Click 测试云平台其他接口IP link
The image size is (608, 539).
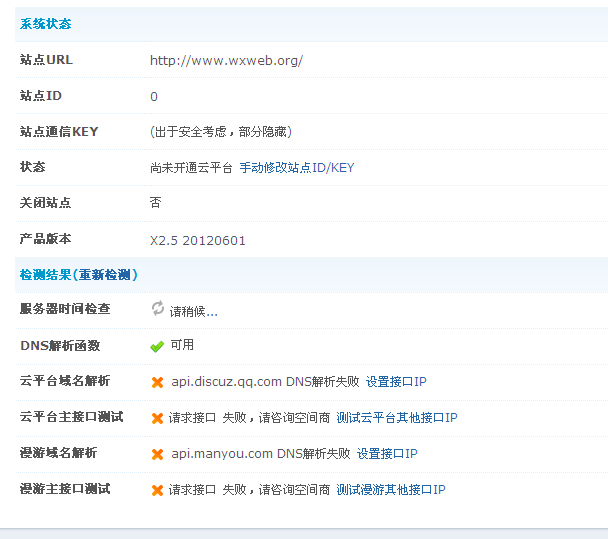tap(397, 418)
